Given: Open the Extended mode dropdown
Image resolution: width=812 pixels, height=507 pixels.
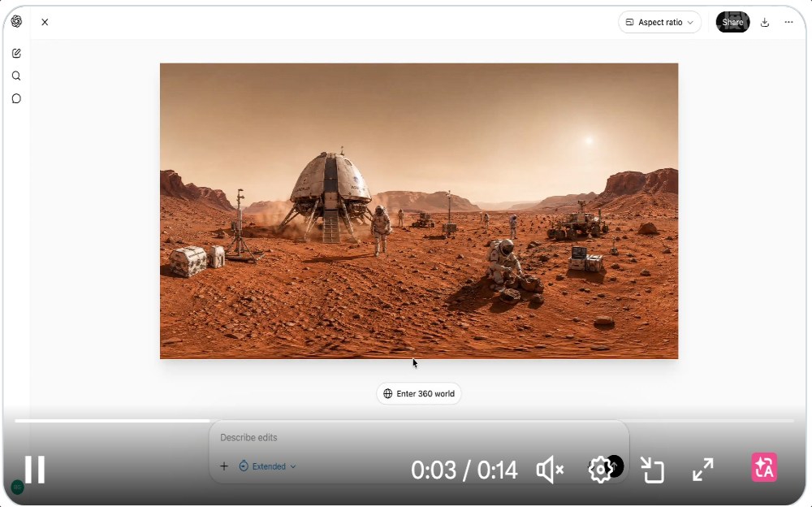Looking at the screenshot, I should click(x=268, y=466).
